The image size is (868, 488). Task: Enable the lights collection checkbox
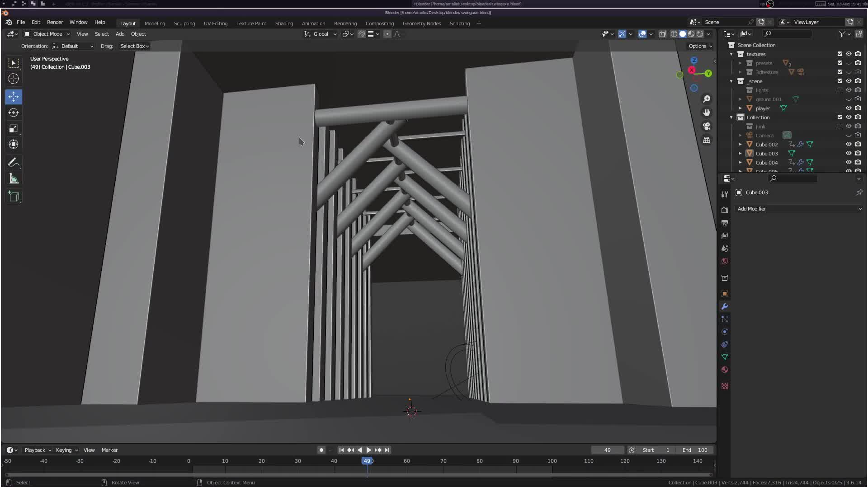click(x=840, y=90)
